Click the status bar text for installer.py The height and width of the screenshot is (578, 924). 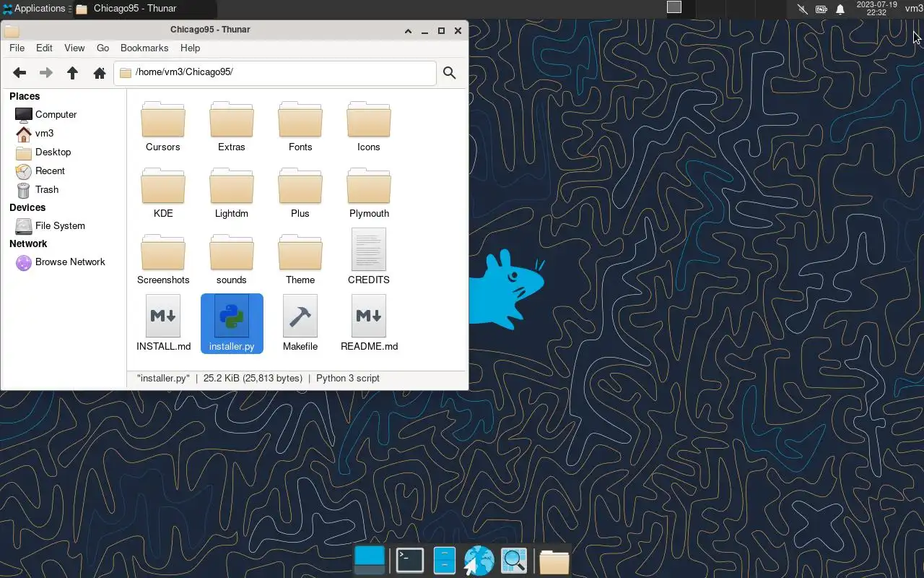pyautogui.click(x=258, y=378)
